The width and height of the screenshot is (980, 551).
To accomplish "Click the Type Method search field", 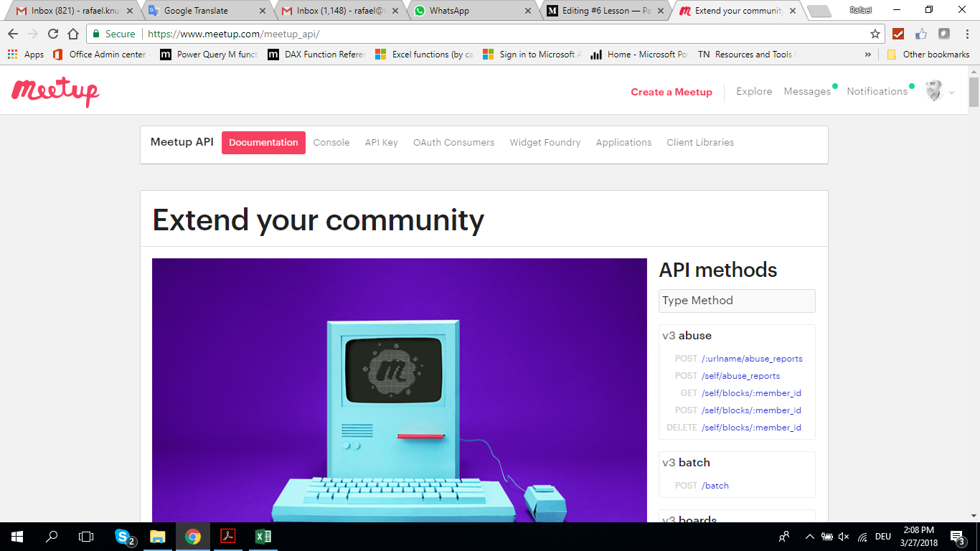I will [x=737, y=301].
